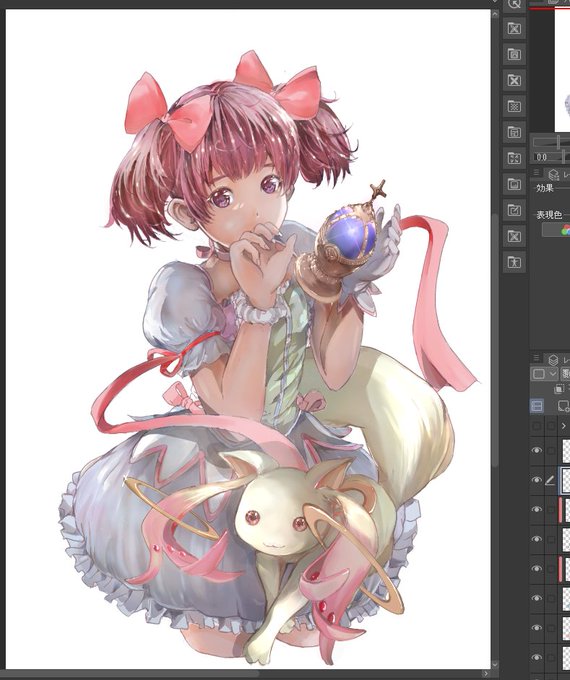Open the palette color dropdown arrow

[552, 374]
